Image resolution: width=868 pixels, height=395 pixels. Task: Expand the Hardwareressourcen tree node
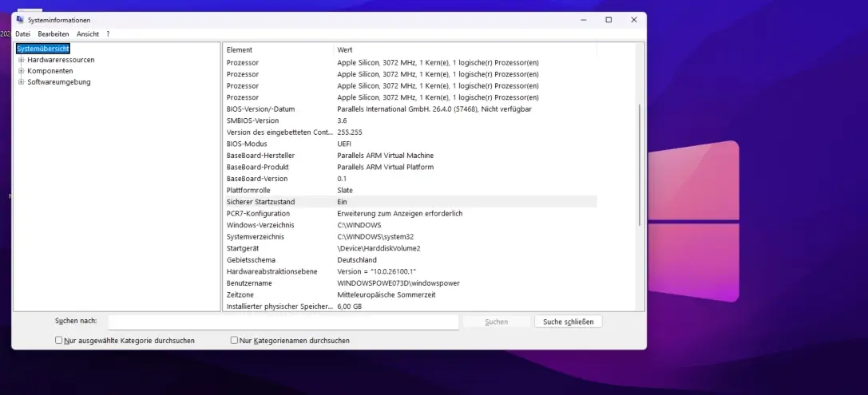(x=21, y=60)
